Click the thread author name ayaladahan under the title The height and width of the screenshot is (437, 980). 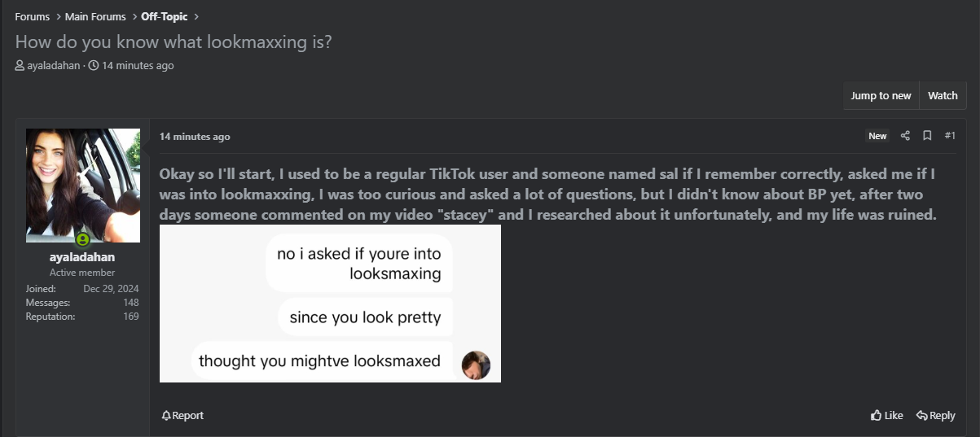[x=54, y=65]
